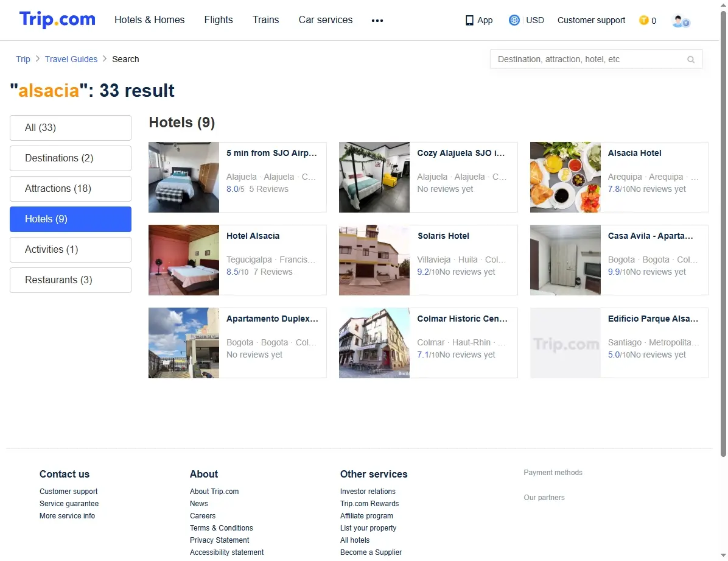Image resolution: width=728 pixels, height=561 pixels.
Task: Click 'Alsacia Hotel' Arequipa title
Action: pyautogui.click(x=635, y=153)
